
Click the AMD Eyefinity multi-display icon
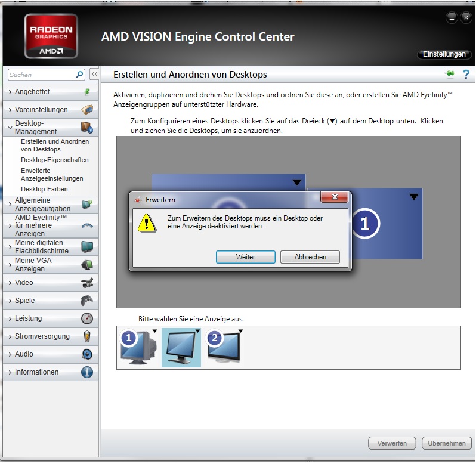pyautogui.click(x=87, y=225)
